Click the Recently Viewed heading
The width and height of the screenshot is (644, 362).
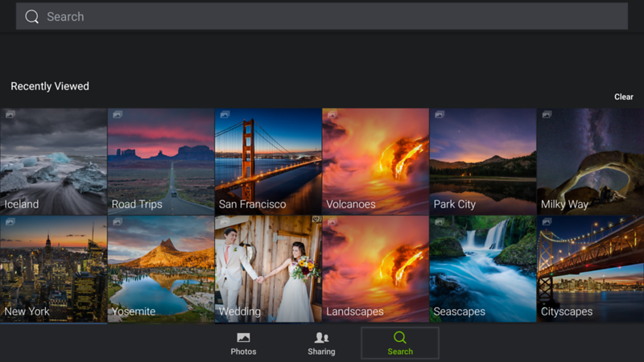point(50,86)
